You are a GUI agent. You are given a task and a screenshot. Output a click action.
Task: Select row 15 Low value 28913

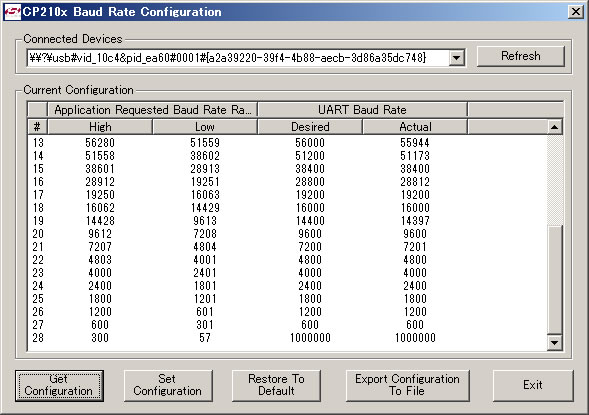[205, 169]
